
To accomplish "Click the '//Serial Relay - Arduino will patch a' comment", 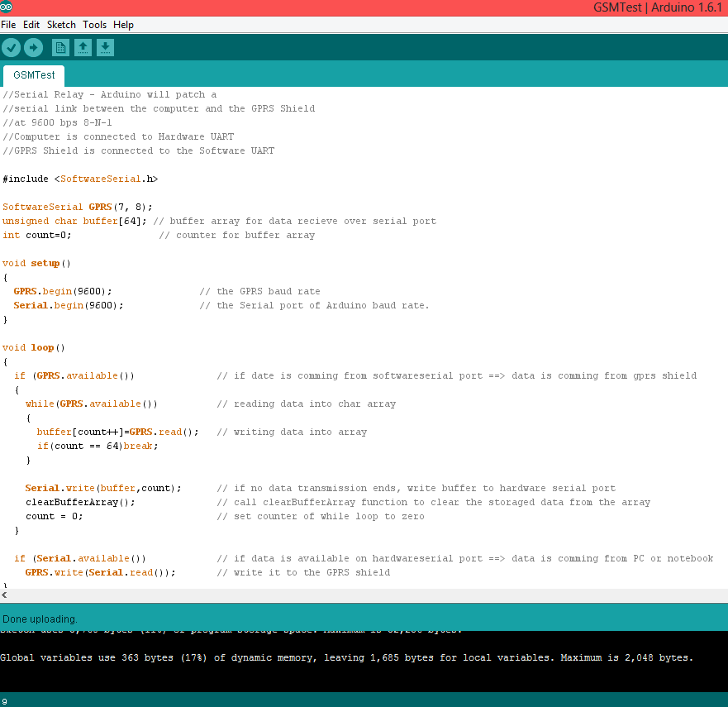I will (110, 94).
